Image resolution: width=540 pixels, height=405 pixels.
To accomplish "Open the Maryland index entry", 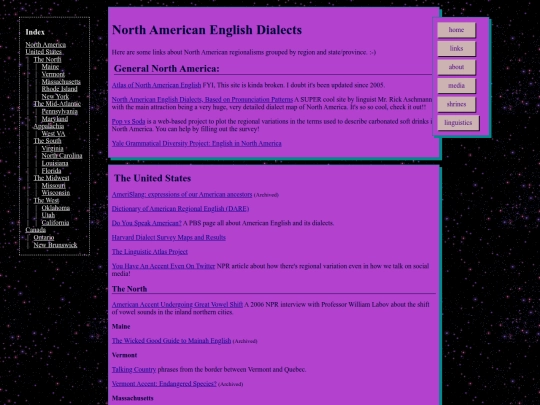I will pos(55,119).
